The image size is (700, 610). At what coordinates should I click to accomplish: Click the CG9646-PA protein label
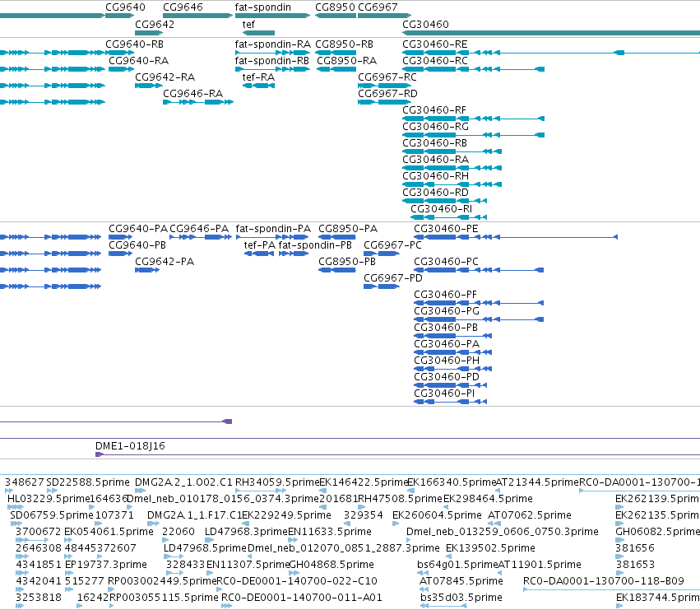pyautogui.click(x=199, y=229)
